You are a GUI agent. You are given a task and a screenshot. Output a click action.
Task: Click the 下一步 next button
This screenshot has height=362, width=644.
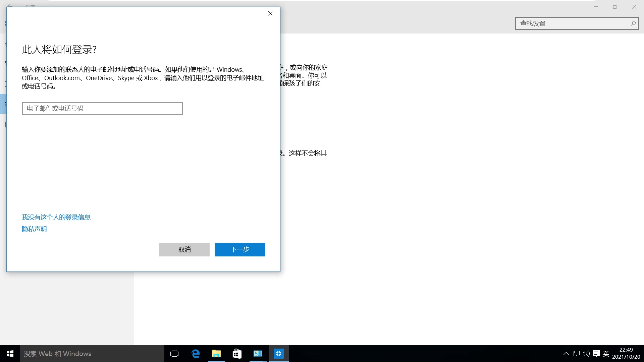(x=240, y=250)
